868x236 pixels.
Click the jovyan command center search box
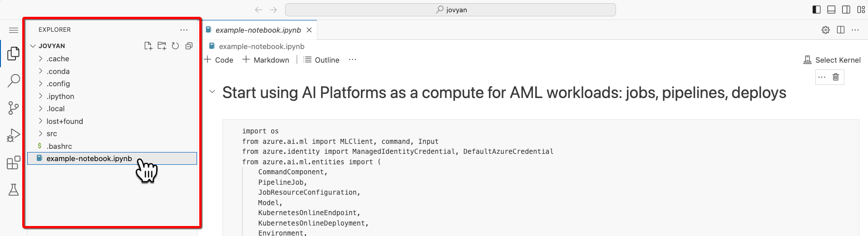coord(450,10)
